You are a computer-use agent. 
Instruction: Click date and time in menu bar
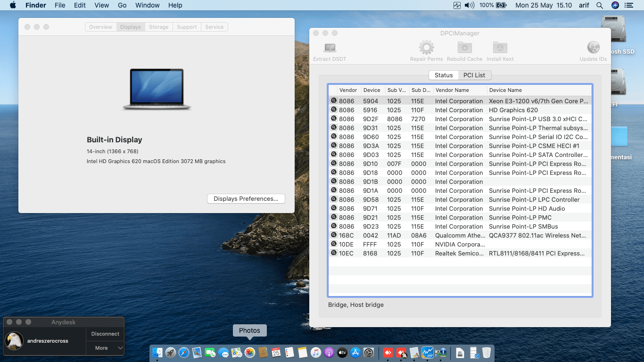(544, 5)
